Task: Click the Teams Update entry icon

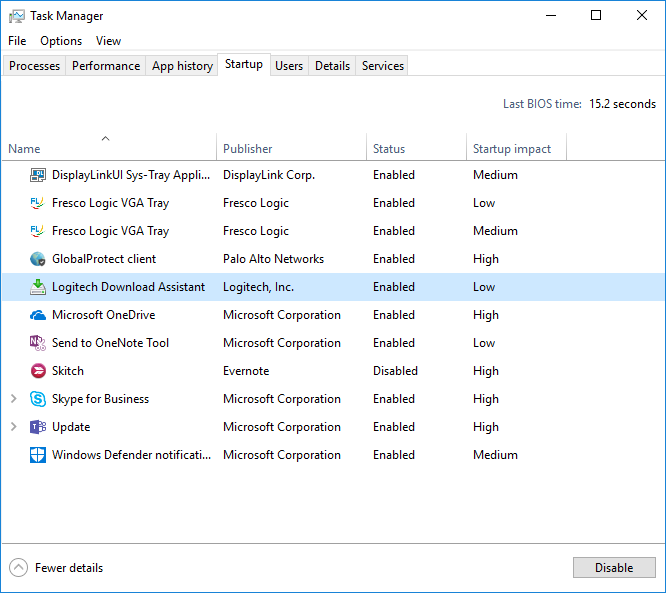Action: (38, 427)
